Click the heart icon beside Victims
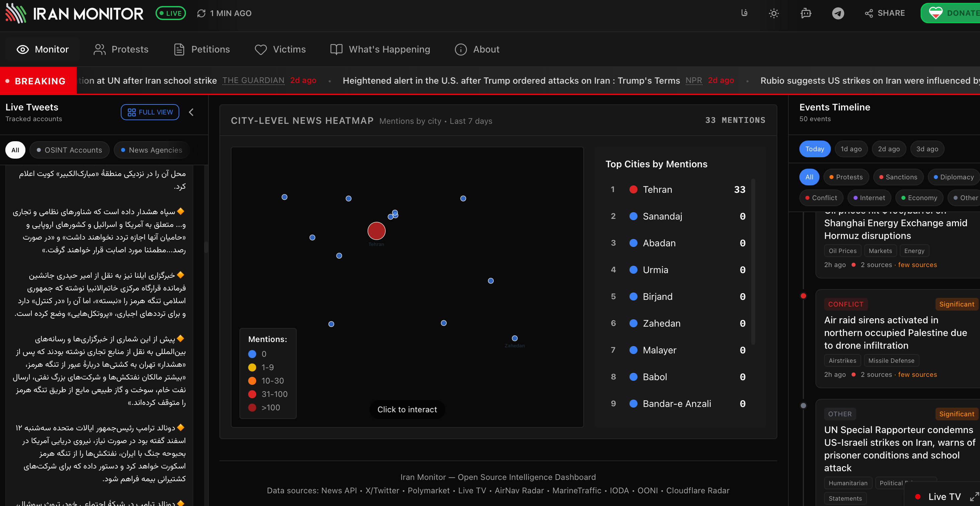This screenshot has width=980, height=506. [x=261, y=50]
